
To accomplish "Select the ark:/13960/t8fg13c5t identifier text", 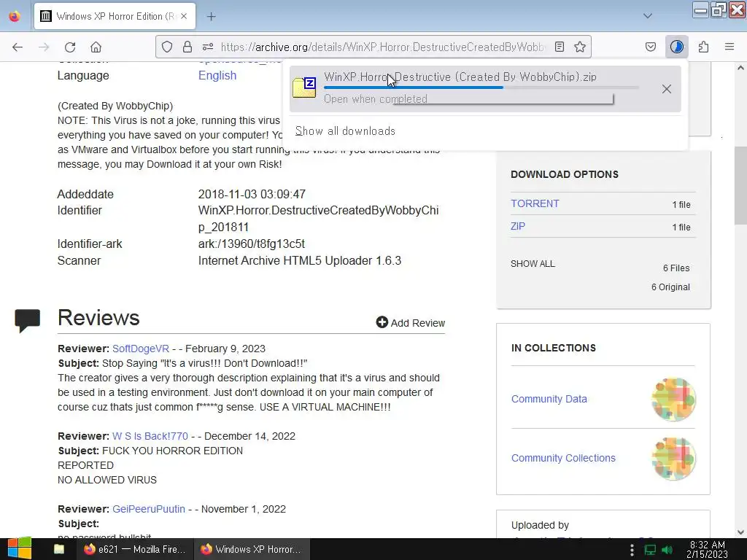I will pyautogui.click(x=251, y=244).
